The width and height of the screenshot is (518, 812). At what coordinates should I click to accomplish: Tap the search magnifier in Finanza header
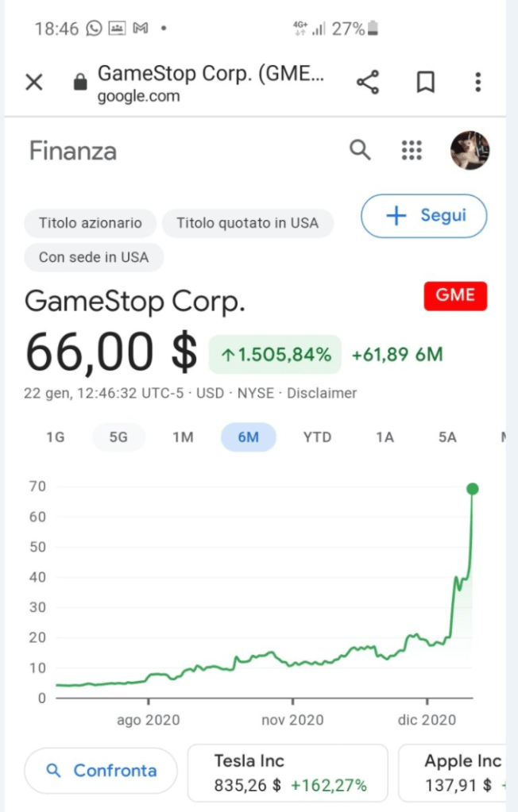click(x=360, y=150)
